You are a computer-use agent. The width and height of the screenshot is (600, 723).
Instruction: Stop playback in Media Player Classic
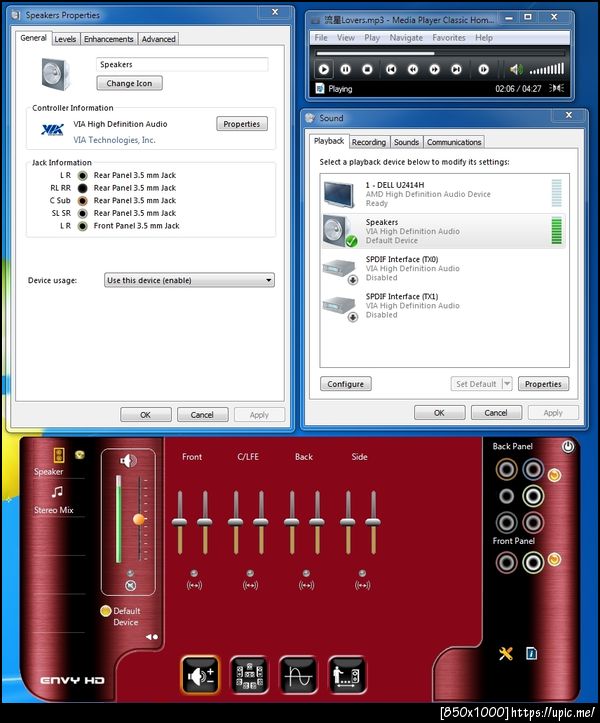367,69
